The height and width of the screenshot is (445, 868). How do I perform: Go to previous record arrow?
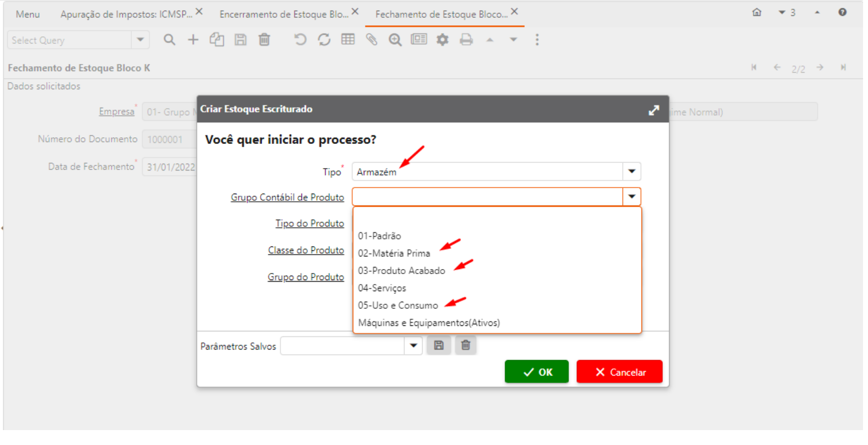tap(777, 67)
